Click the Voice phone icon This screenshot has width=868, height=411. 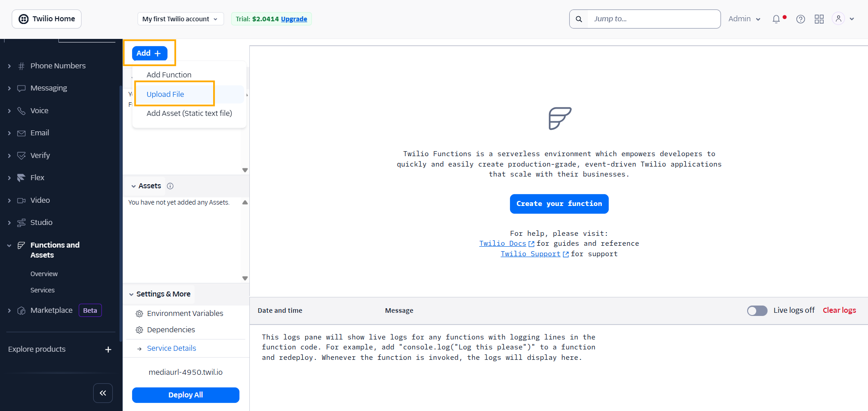point(21,111)
